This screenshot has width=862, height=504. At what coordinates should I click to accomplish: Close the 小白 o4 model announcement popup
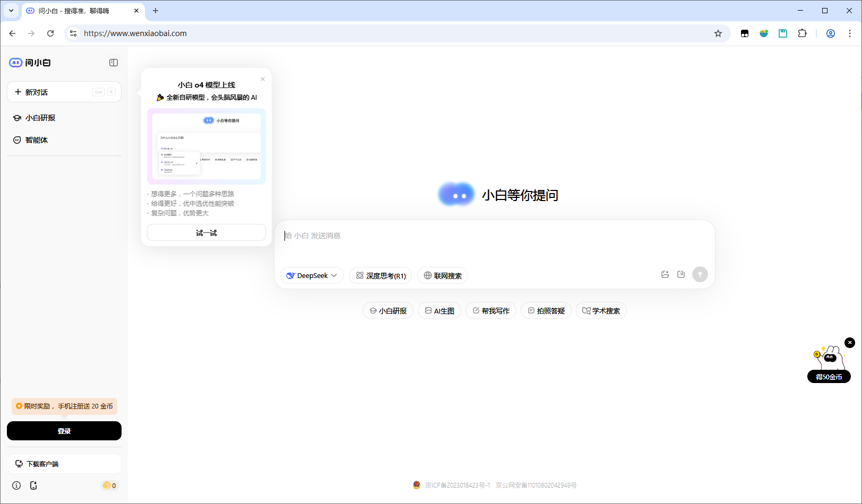pos(263,79)
